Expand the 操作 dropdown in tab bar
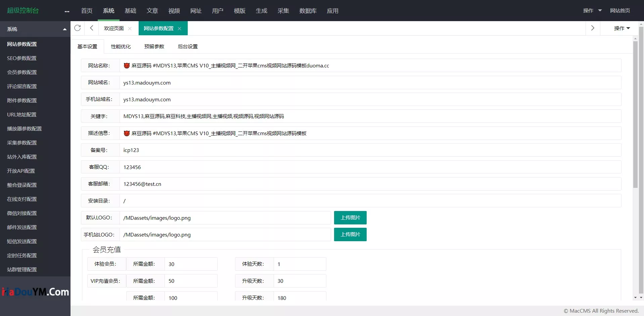644x316 pixels. [x=622, y=29]
